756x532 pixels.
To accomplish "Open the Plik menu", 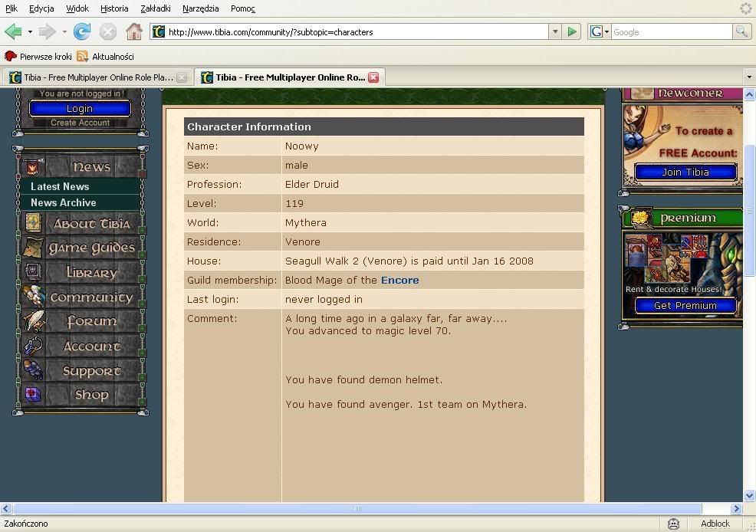I will [x=11, y=8].
